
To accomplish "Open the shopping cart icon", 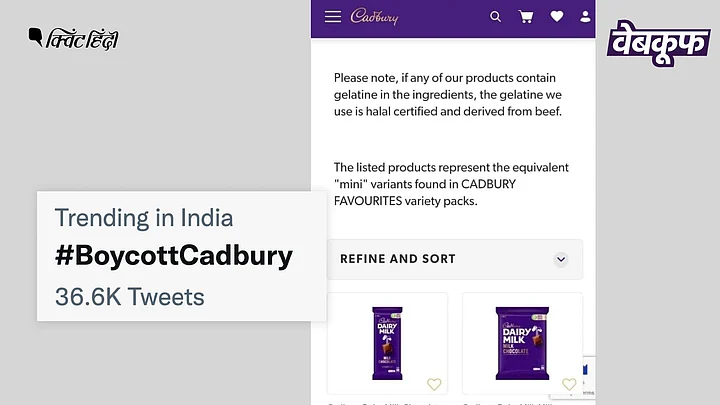I will (x=526, y=17).
